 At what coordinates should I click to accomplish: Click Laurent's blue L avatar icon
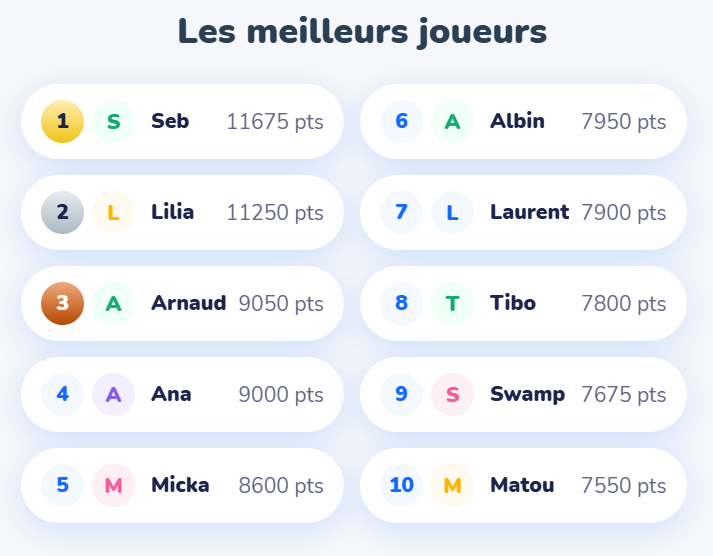coord(452,212)
